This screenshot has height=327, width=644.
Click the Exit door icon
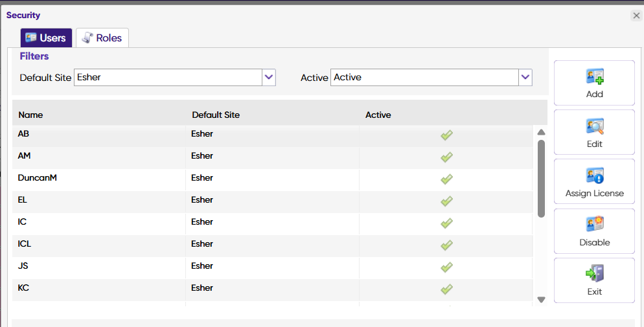click(595, 274)
